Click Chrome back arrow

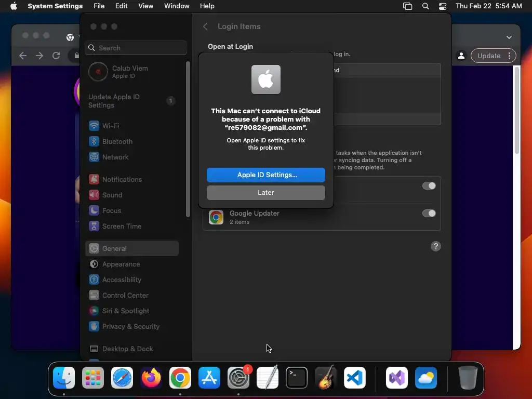click(x=23, y=56)
